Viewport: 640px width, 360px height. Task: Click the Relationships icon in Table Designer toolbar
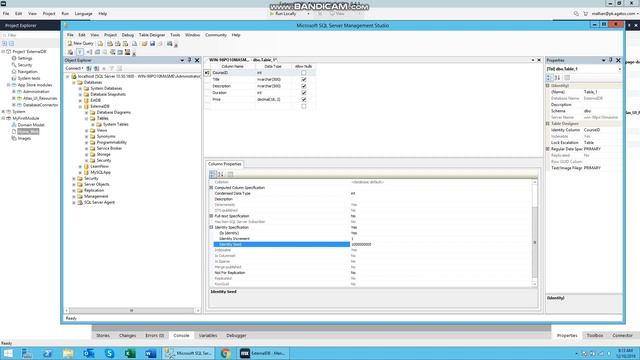[x=89, y=52]
